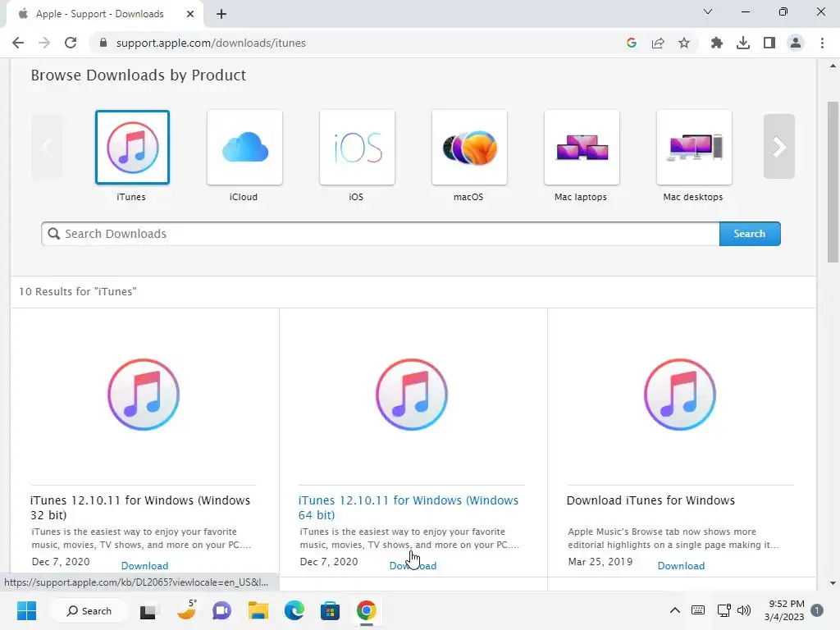Open network tray icon
The height and width of the screenshot is (630, 840).
click(x=724, y=610)
